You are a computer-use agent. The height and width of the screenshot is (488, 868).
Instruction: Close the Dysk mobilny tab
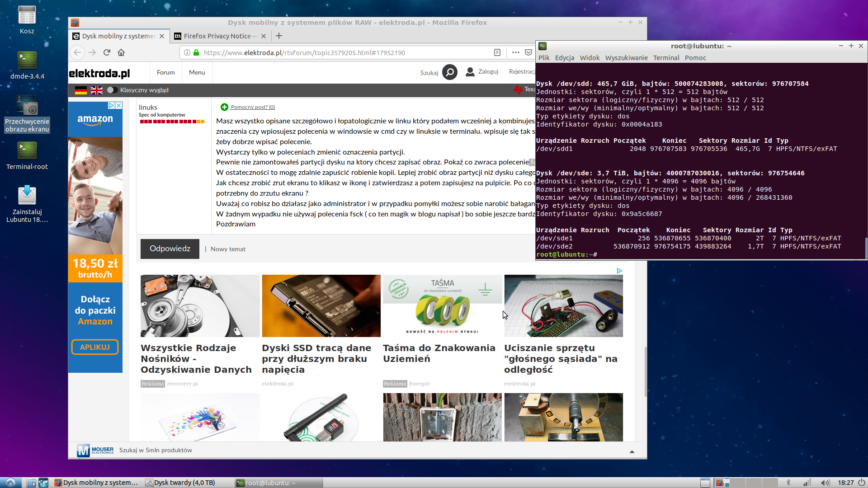[162, 36]
